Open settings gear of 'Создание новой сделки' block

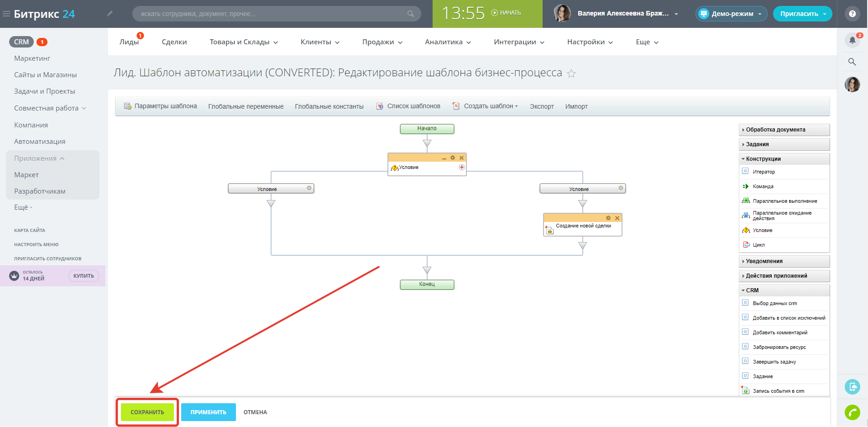(x=608, y=218)
